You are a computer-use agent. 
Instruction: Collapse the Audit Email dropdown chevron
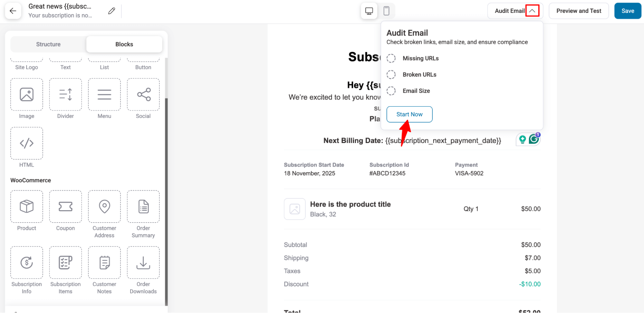pos(532,11)
